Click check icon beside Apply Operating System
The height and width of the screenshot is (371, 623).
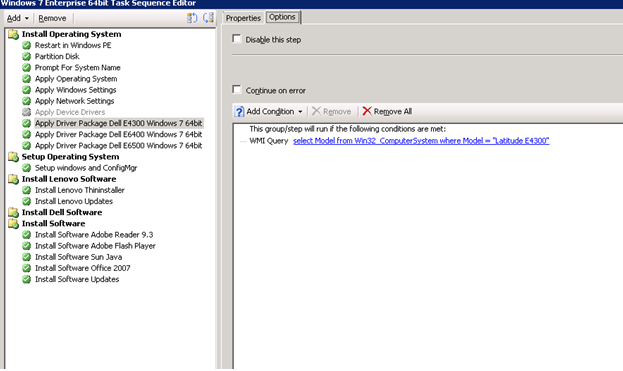tap(27, 79)
